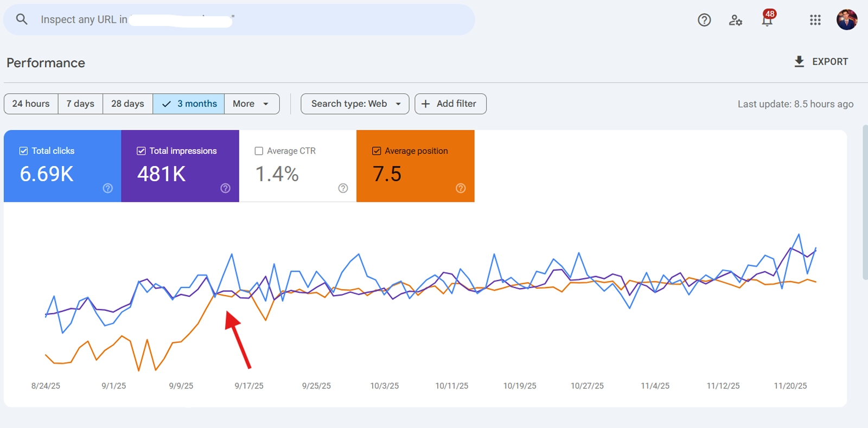
Task: Open the Google apps grid icon
Action: point(815,20)
